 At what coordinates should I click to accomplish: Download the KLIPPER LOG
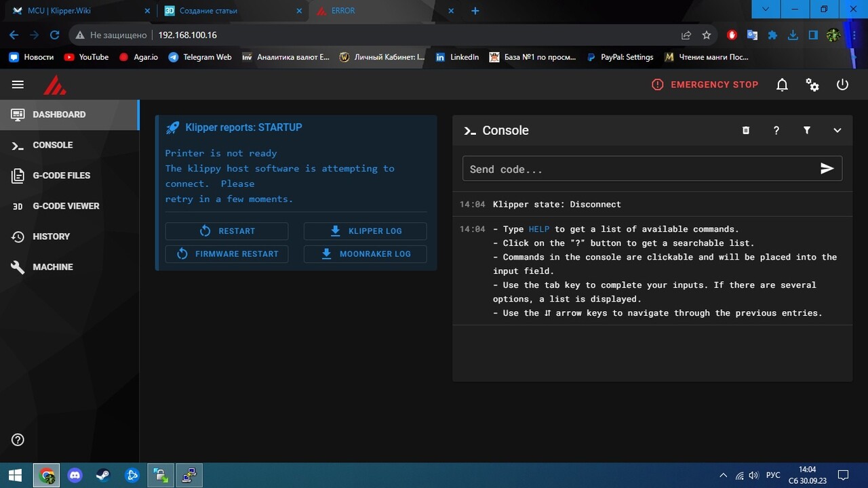[x=365, y=231]
